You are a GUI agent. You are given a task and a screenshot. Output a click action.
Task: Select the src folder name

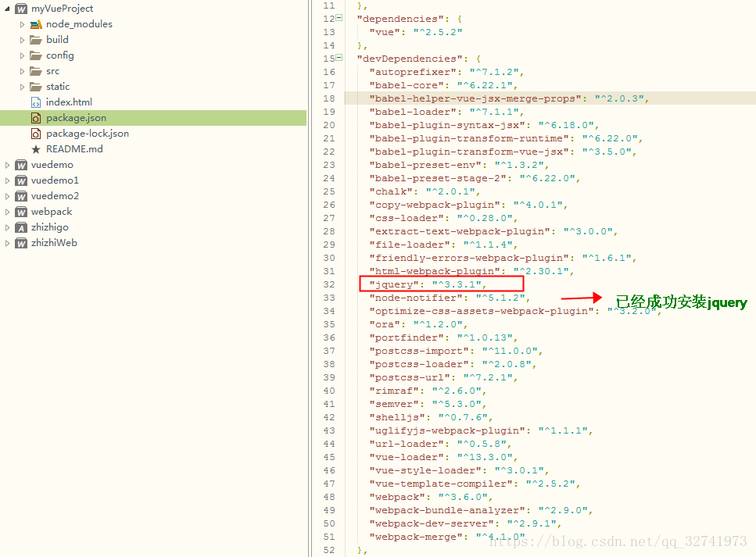[x=52, y=71]
